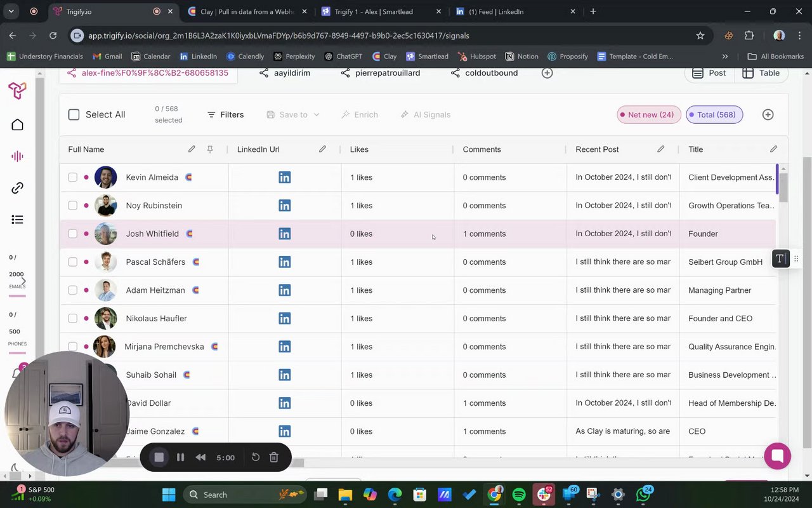Image resolution: width=812 pixels, height=508 pixels.
Task: Open the Filters panel
Action: coord(225,114)
